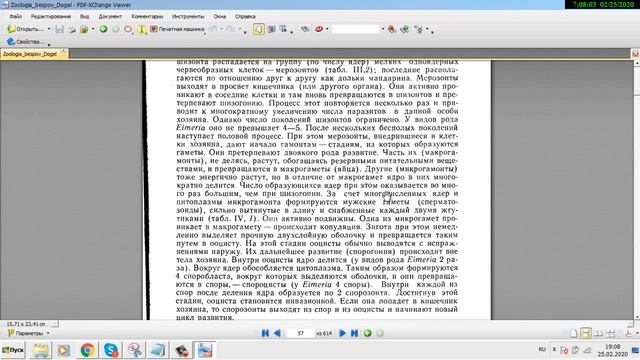
Task: Click the find next search icon
Action: [405, 29]
